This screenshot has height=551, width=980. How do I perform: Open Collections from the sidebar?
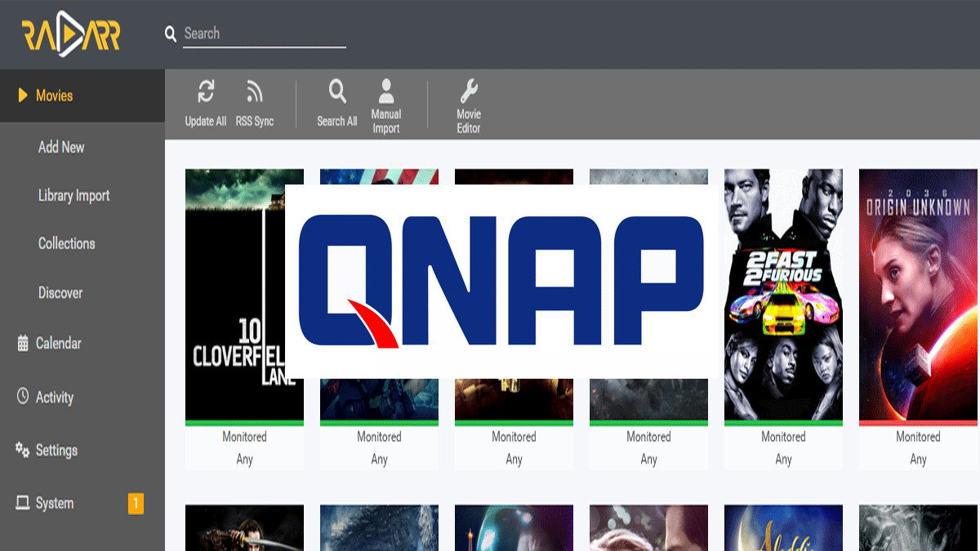click(x=66, y=243)
